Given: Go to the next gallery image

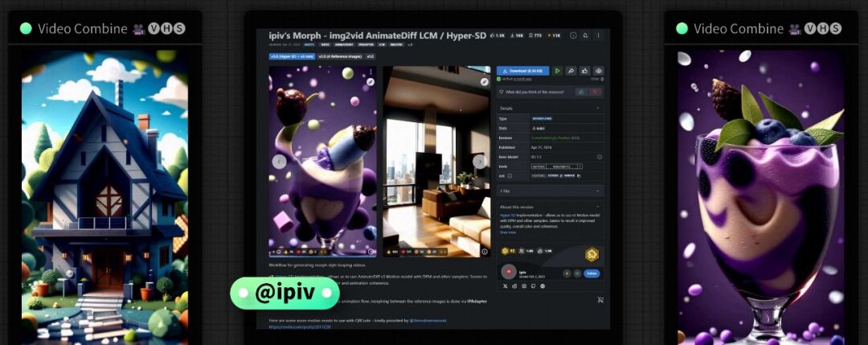Looking at the screenshot, I should pos(480,162).
